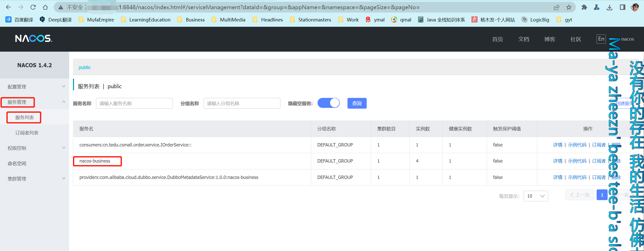Open the 百度翻译 bookmark
This screenshot has width=644, height=251.
[x=19, y=20]
